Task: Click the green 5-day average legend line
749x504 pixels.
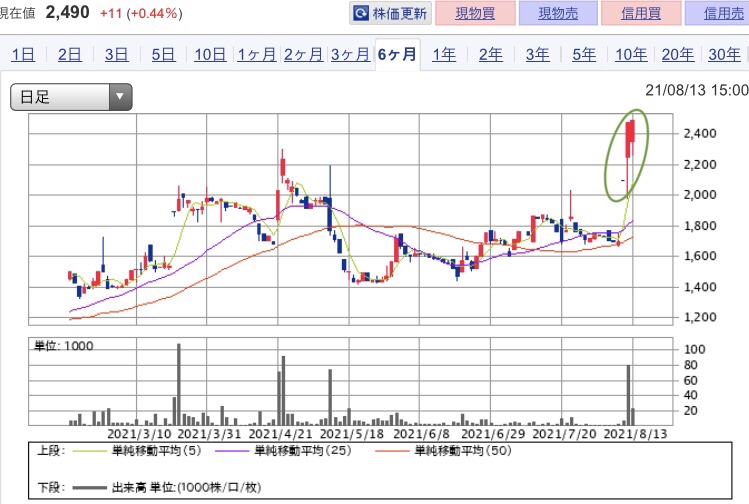Action: pos(89,450)
